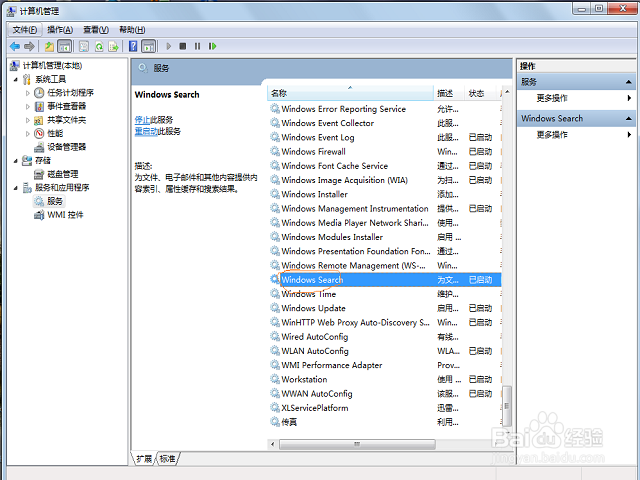Open the Help question mark icon
Screen dimensions: 640x480
pyautogui.click(x=133, y=47)
